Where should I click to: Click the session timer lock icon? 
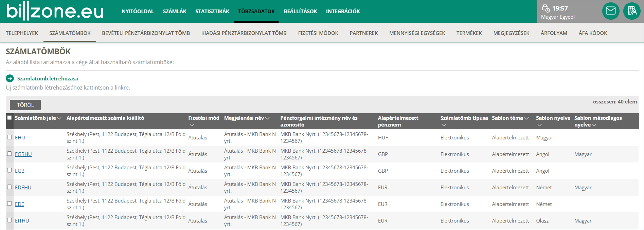(545, 8)
